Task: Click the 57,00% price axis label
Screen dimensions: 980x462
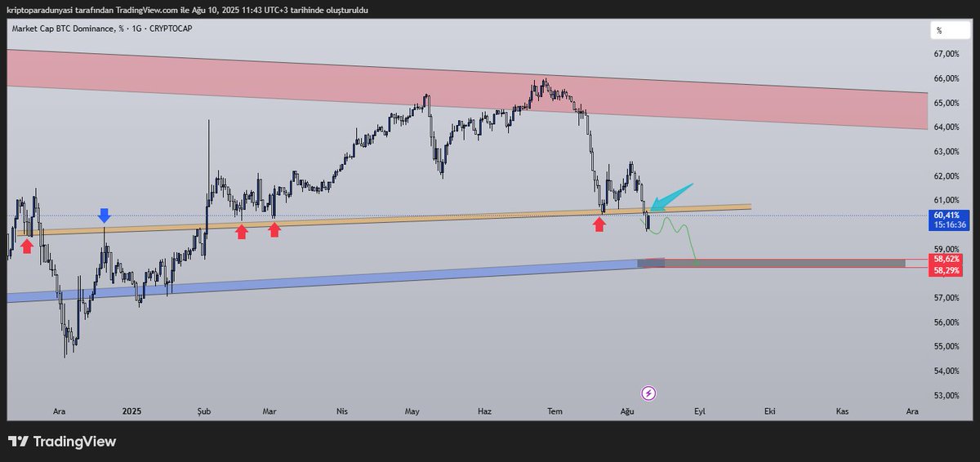Action: [947, 298]
